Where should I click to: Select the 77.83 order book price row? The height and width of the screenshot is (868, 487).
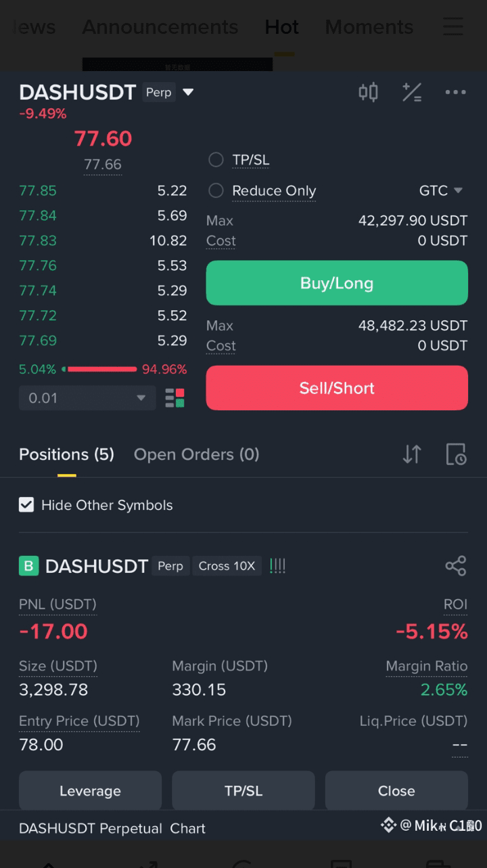(x=103, y=240)
